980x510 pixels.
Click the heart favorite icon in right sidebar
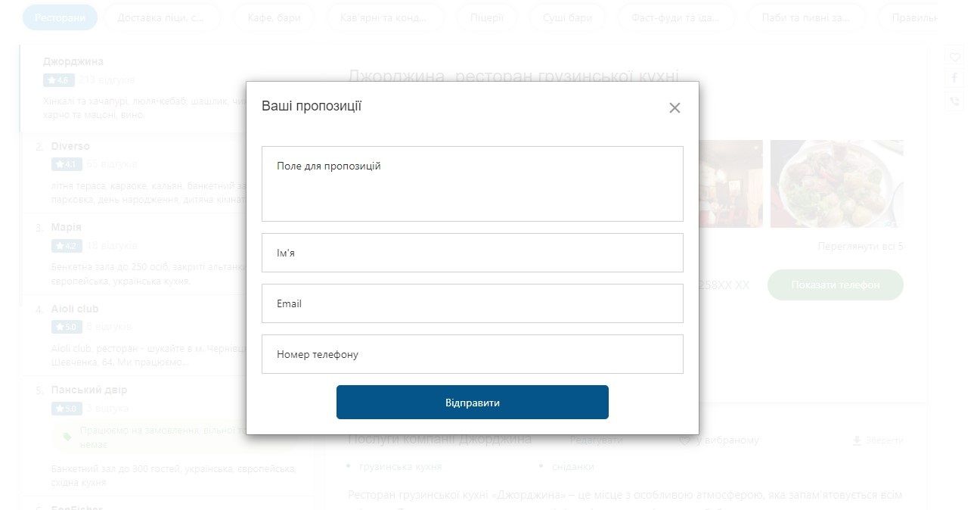pyautogui.click(x=955, y=58)
